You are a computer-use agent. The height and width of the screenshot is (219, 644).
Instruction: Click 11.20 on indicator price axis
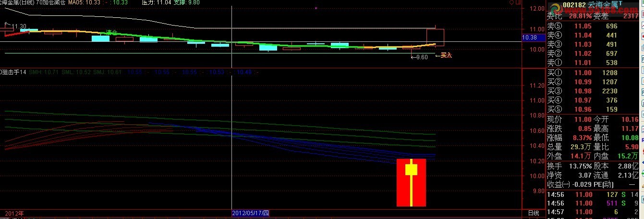click(x=536, y=86)
